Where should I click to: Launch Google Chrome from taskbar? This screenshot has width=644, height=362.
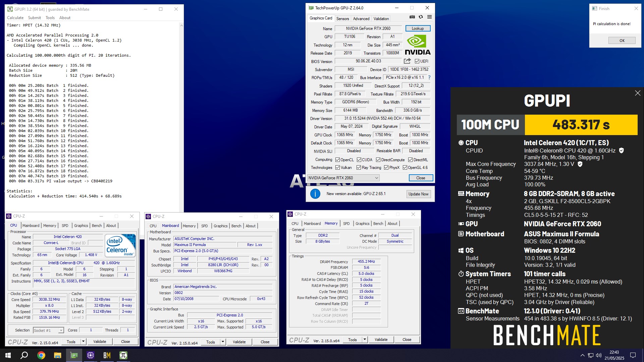[x=41, y=355]
